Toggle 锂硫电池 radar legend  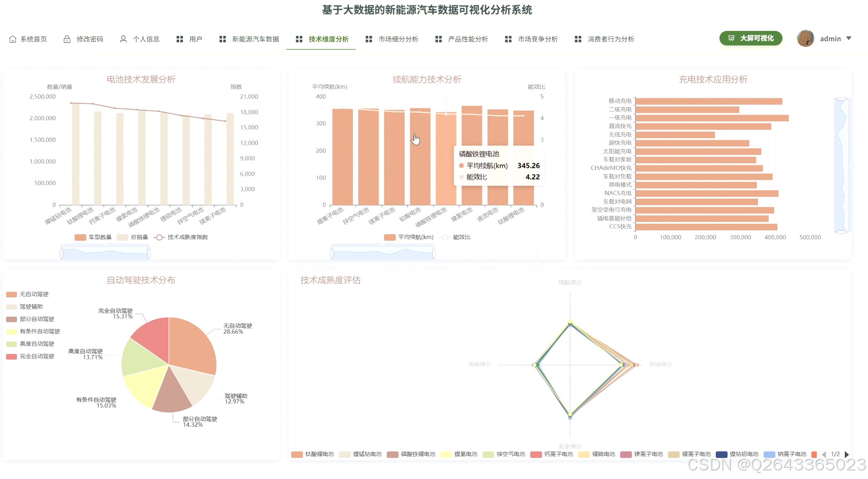coord(597,454)
